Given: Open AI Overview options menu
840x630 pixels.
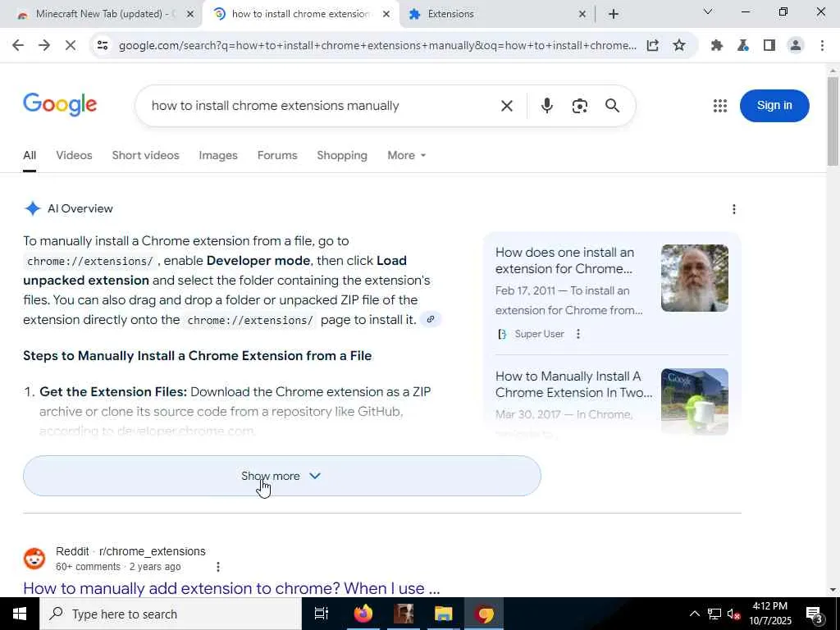Looking at the screenshot, I should [x=734, y=209].
